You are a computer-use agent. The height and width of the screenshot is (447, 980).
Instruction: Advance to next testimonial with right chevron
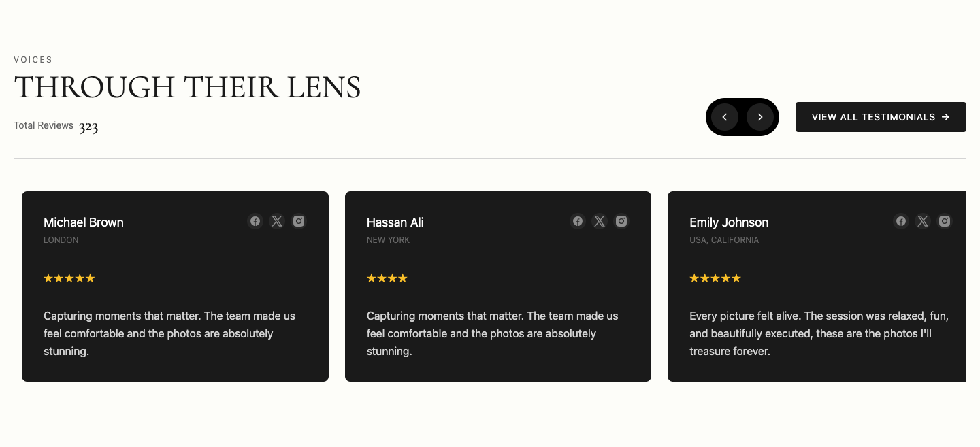760,117
